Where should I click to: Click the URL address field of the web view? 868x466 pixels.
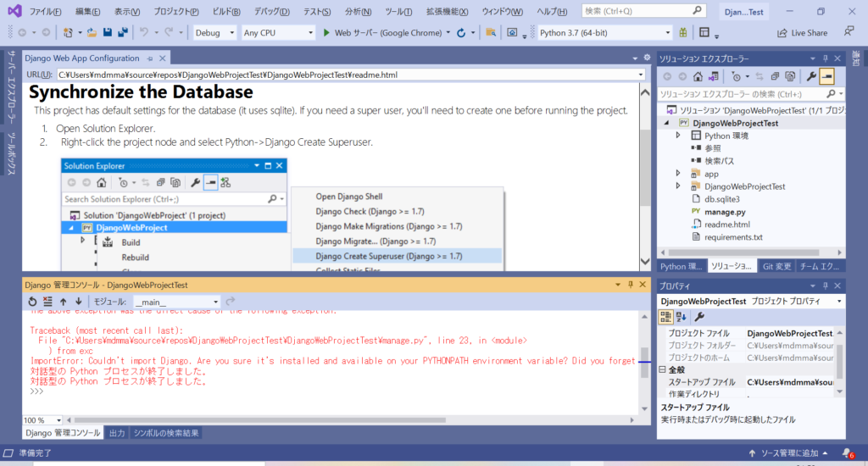pyautogui.click(x=351, y=75)
